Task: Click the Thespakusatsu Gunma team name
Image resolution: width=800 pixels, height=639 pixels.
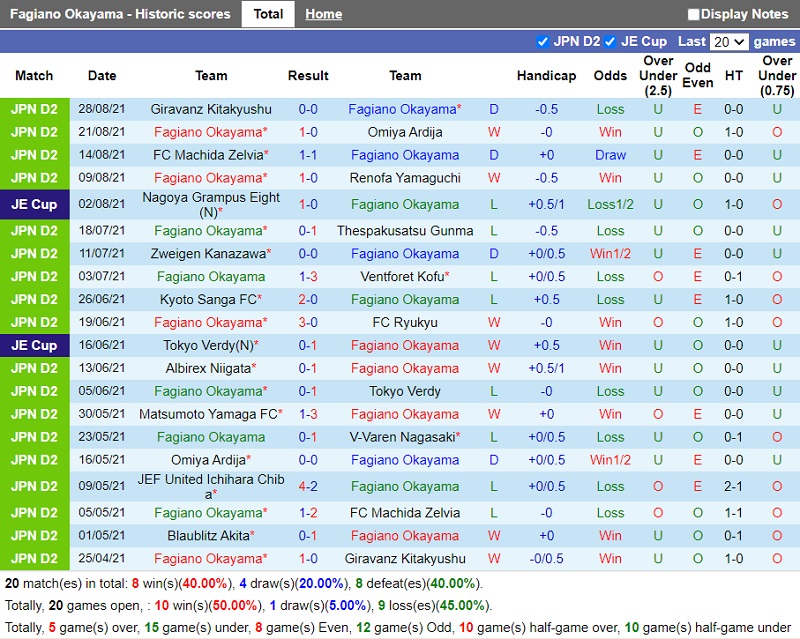Action: point(405,230)
